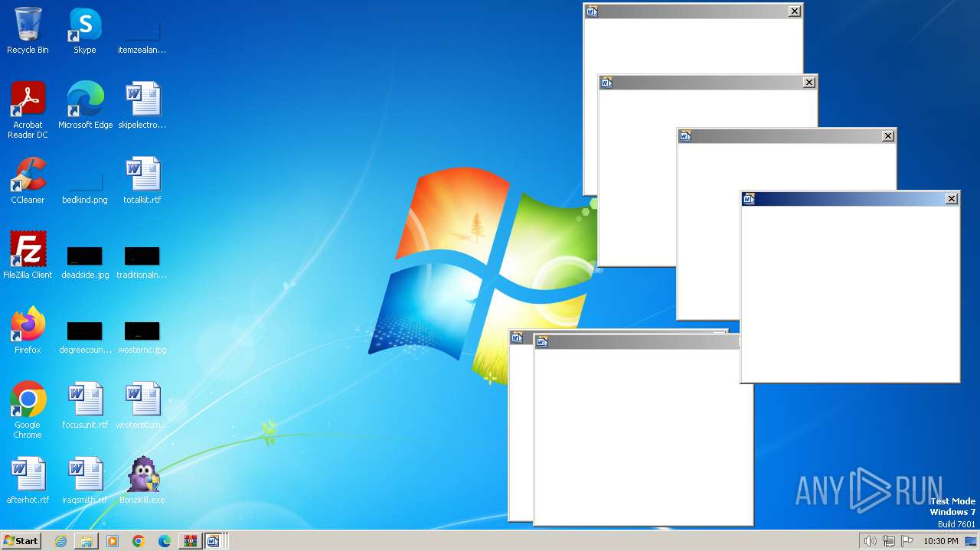Open the network tray icon
This screenshot has height=551, width=980.
point(889,541)
